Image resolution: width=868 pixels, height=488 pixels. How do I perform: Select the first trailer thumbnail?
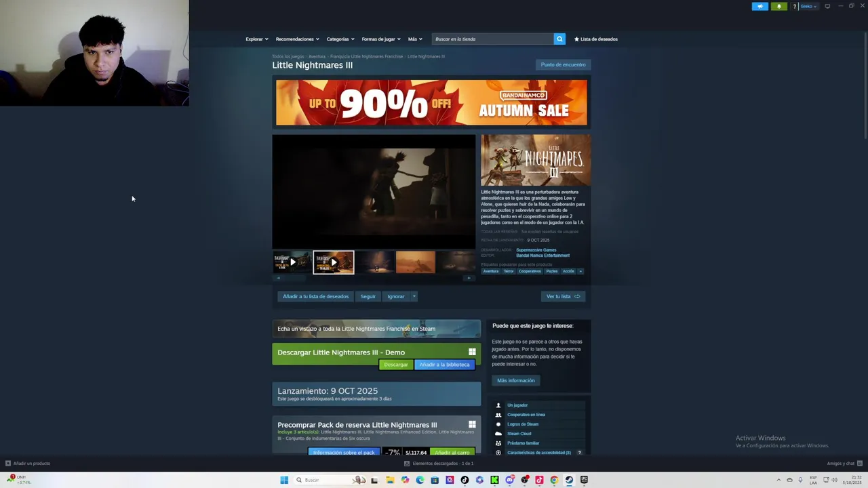pyautogui.click(x=292, y=262)
